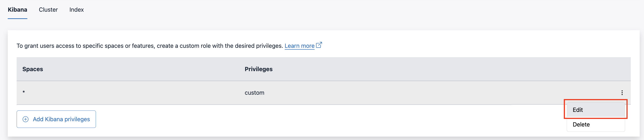
Task: Select the three-dot actions icon for the custom privilege row
Action: pos(623,93)
